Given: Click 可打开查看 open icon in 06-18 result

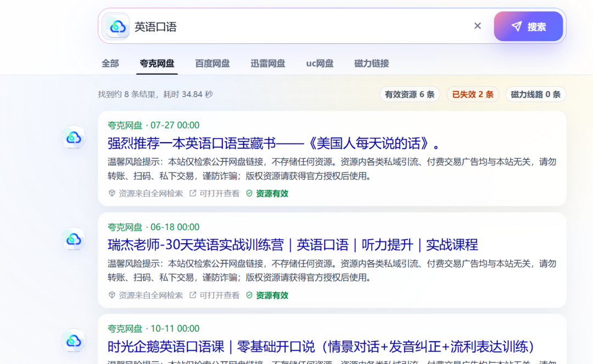Looking at the screenshot, I should coord(193,295).
